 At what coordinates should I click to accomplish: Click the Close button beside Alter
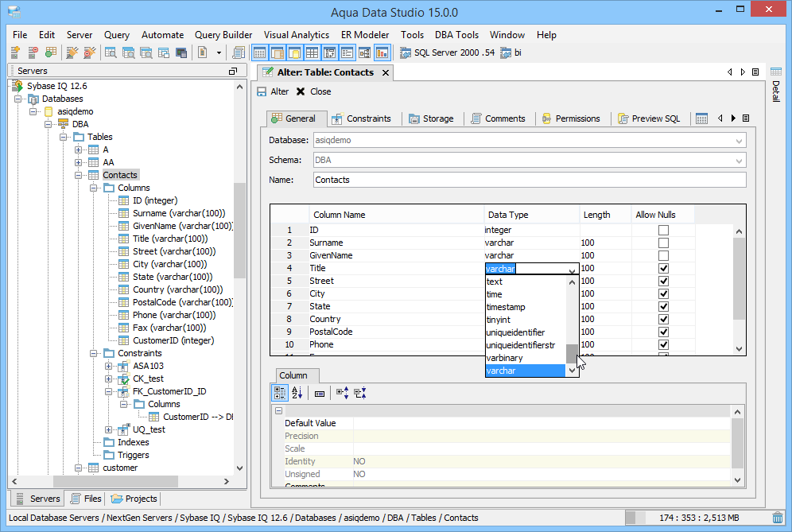[x=313, y=91]
